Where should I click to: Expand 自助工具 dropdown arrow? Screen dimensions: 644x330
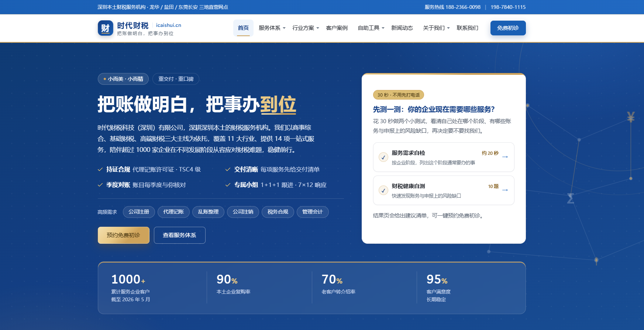coord(383,28)
